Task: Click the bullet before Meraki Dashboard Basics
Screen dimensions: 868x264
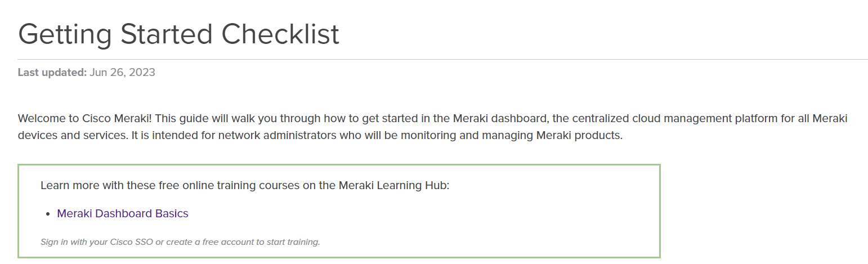Action: [48, 214]
